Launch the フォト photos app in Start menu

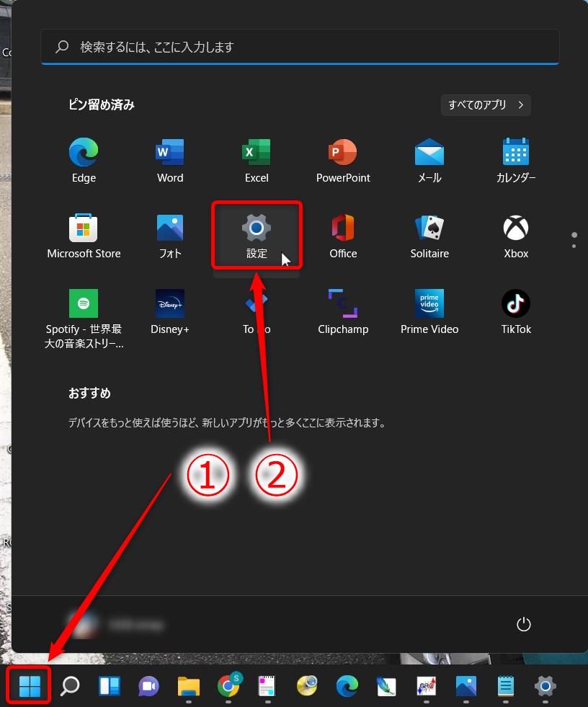pyautogui.click(x=170, y=236)
